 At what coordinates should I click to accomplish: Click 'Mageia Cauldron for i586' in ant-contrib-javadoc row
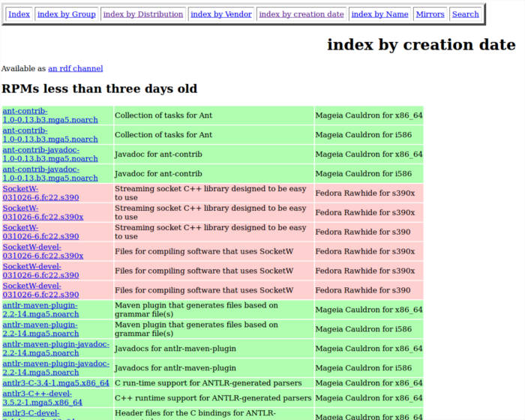364,174
